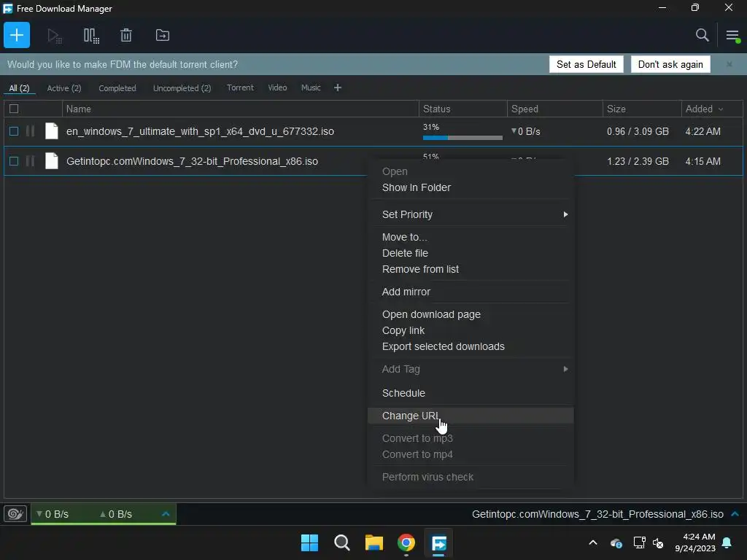Open the Windows Start menu
The width and height of the screenshot is (747, 560).
click(309, 542)
